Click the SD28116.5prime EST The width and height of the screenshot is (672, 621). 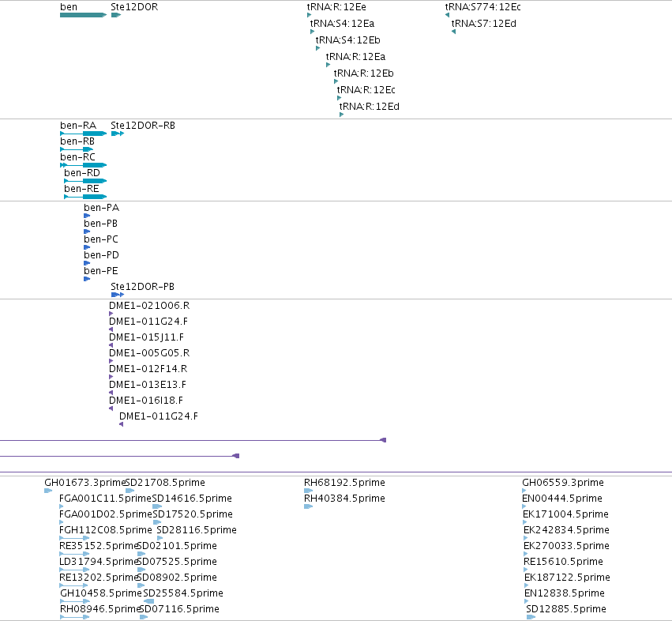160,538
